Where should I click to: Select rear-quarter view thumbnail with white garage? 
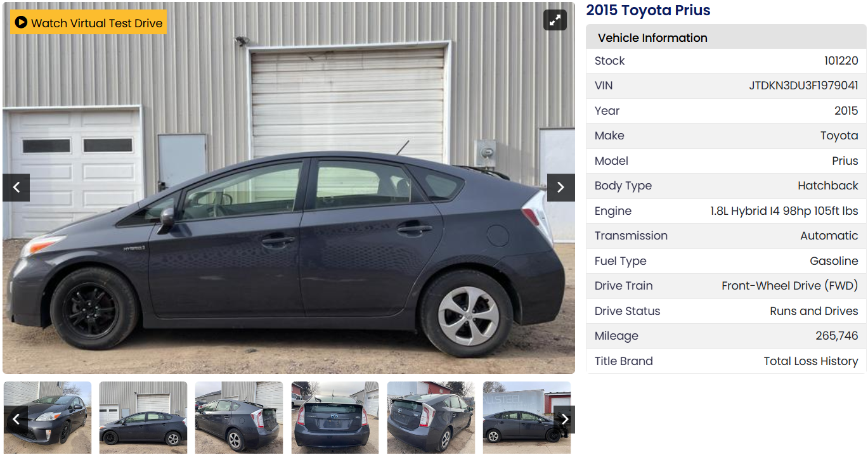pos(239,417)
